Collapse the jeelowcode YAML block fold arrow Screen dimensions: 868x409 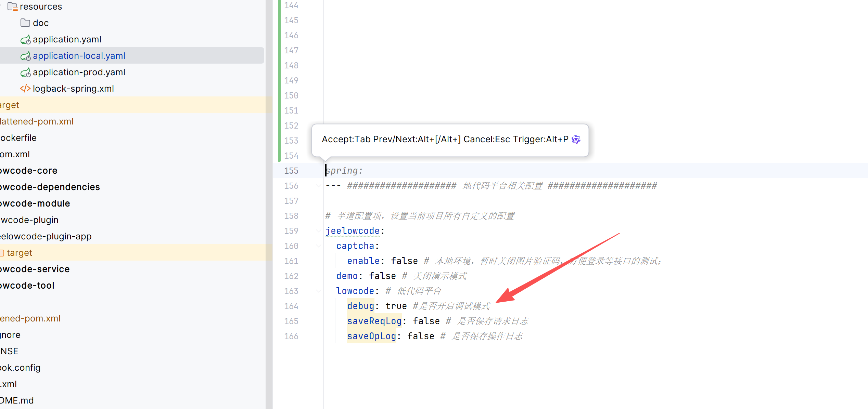point(318,231)
